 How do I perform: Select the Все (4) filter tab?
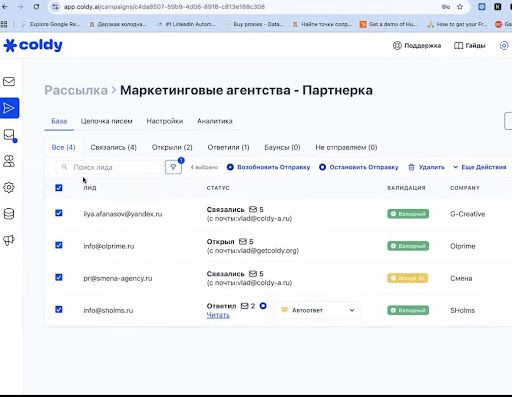[63, 147]
